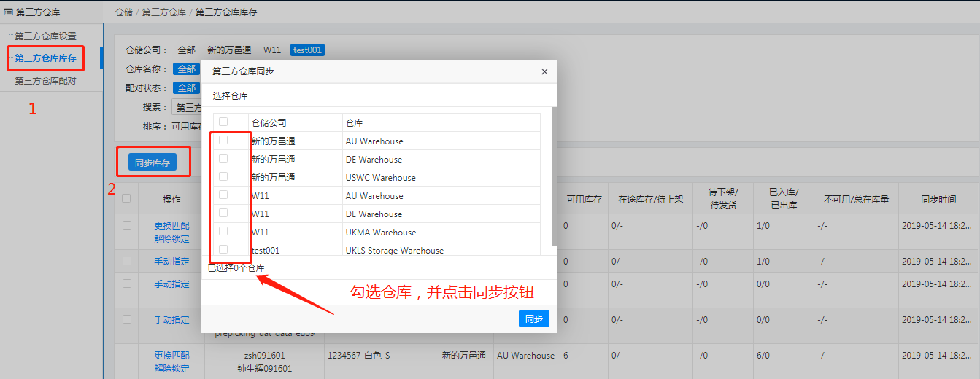Filter 仓储公司 by 新的万邑通
This screenshot has height=379, width=980.
(229, 50)
